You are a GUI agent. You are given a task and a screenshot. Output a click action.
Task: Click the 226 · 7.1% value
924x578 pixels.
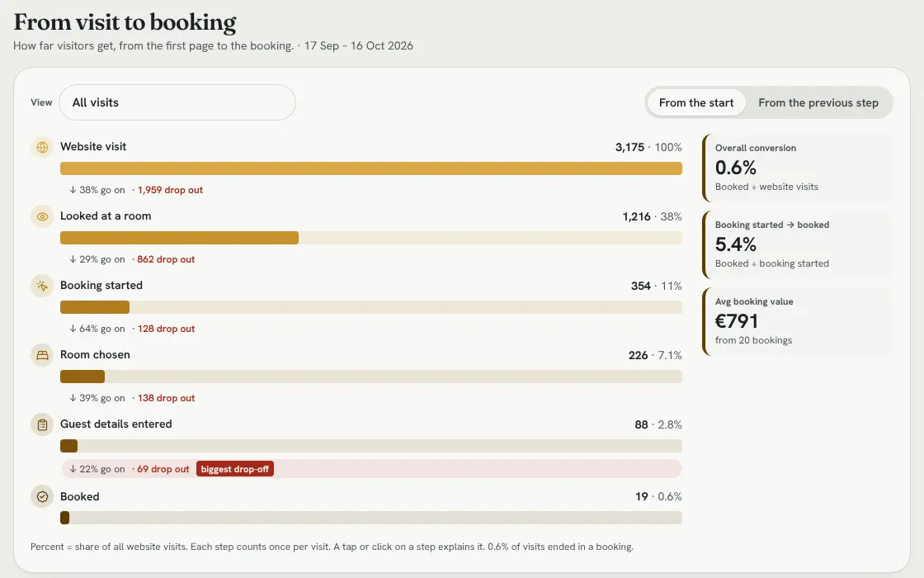click(x=655, y=355)
